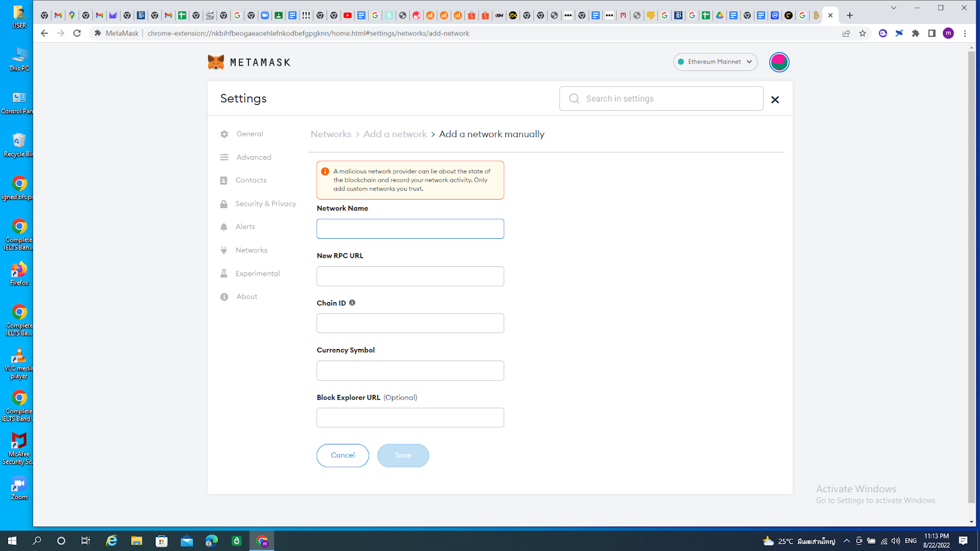Viewport: 980px width, 551px height.
Task: Toggle the Chrome side panel
Action: click(x=932, y=33)
